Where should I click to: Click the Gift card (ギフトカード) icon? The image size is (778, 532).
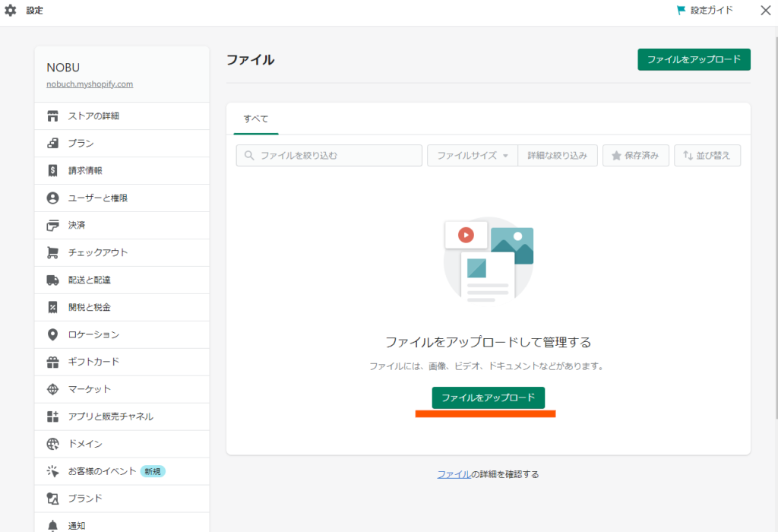point(52,363)
